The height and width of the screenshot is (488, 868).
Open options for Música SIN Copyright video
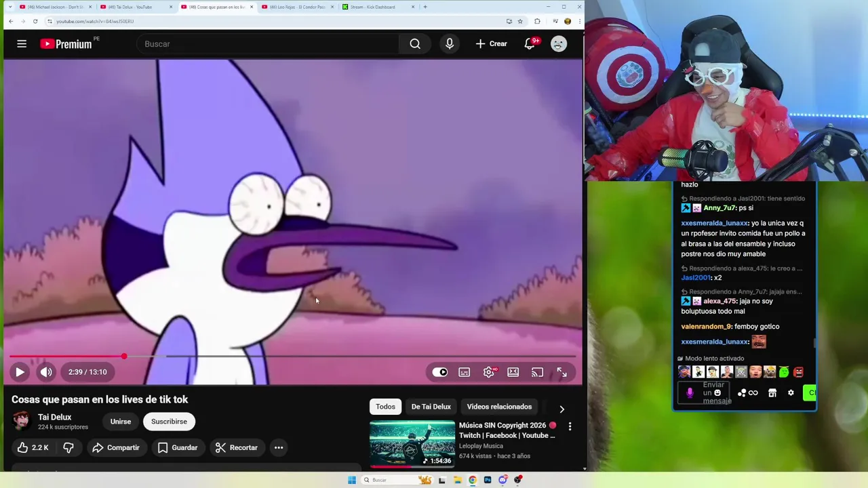tap(570, 426)
